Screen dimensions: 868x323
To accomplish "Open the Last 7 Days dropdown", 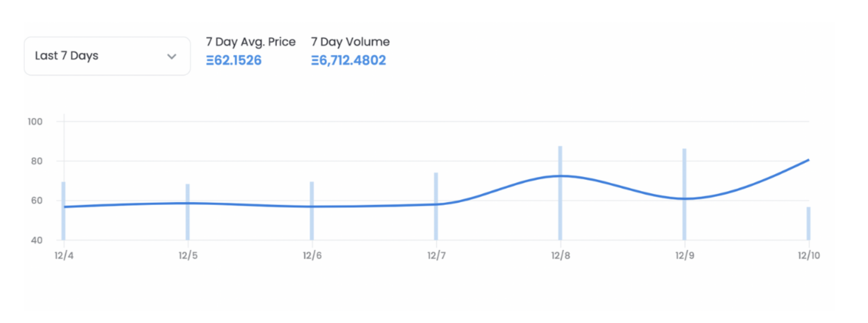I will coord(107,56).
